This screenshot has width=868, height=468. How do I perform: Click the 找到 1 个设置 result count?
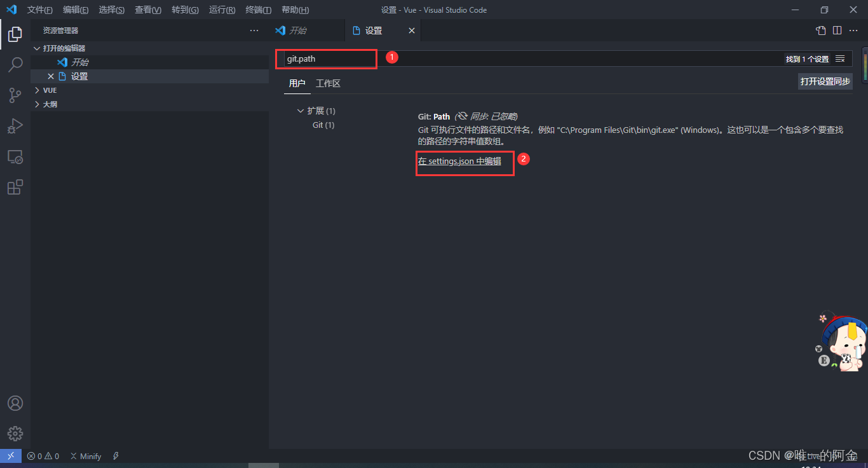click(x=807, y=59)
